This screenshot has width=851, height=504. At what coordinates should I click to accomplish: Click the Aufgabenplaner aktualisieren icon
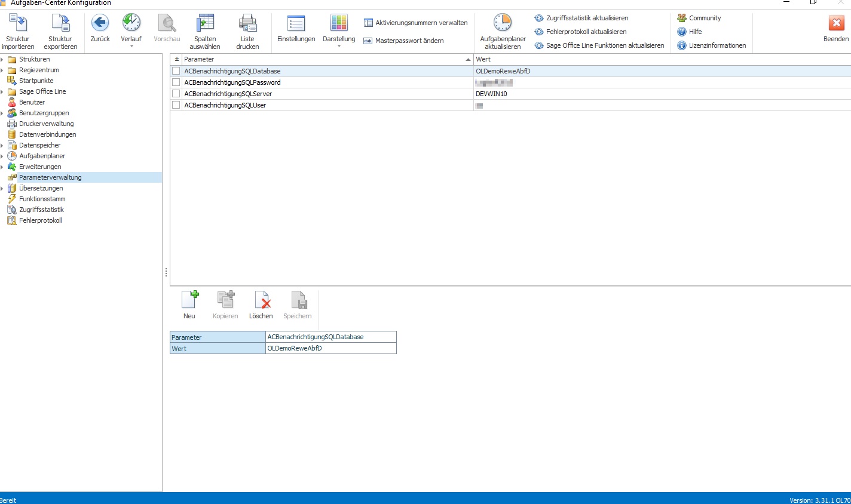click(x=503, y=23)
